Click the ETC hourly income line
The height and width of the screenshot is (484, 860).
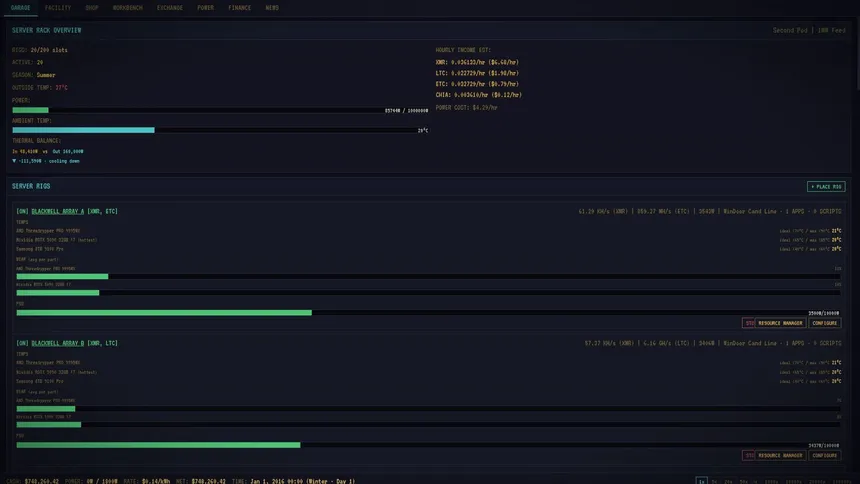pos(477,84)
